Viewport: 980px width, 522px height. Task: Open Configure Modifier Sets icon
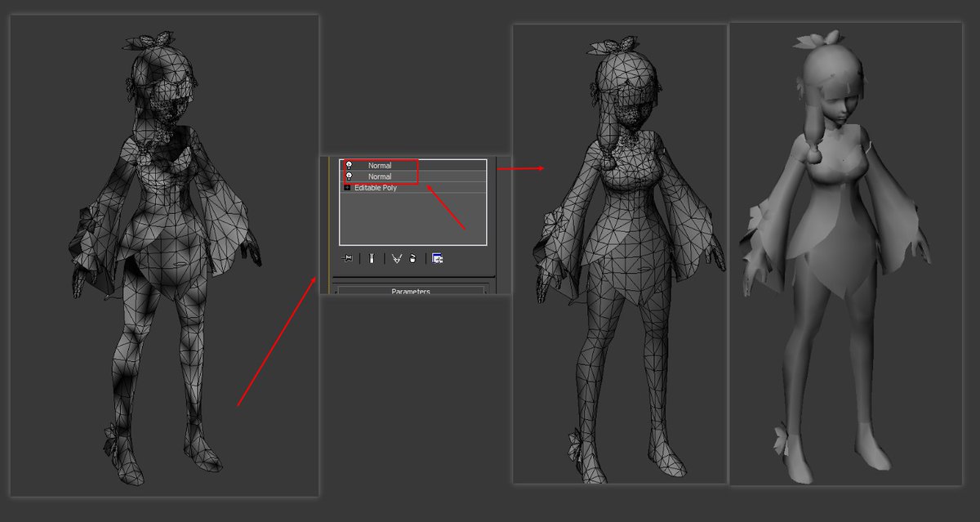pos(437,258)
